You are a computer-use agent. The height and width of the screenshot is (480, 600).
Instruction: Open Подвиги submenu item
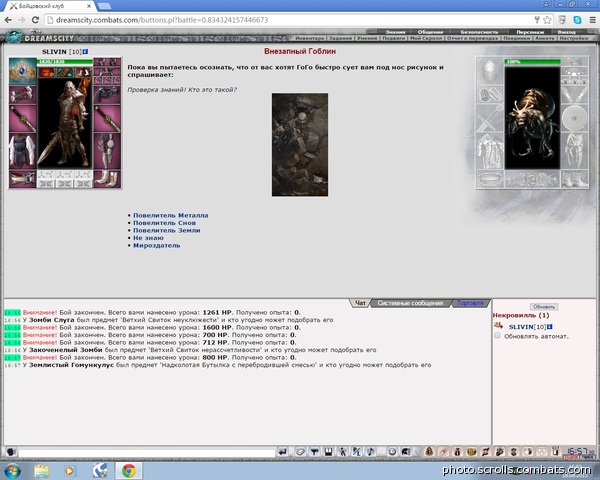point(394,38)
